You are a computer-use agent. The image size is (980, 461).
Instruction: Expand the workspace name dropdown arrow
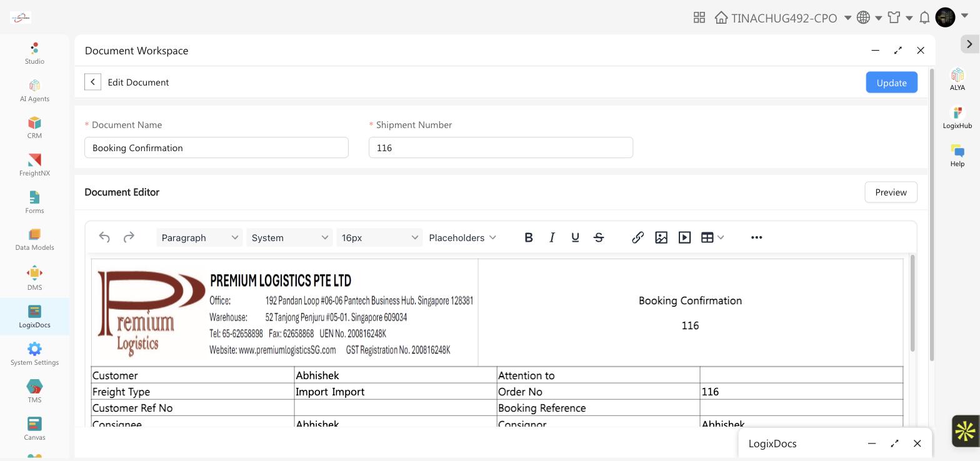point(847,17)
